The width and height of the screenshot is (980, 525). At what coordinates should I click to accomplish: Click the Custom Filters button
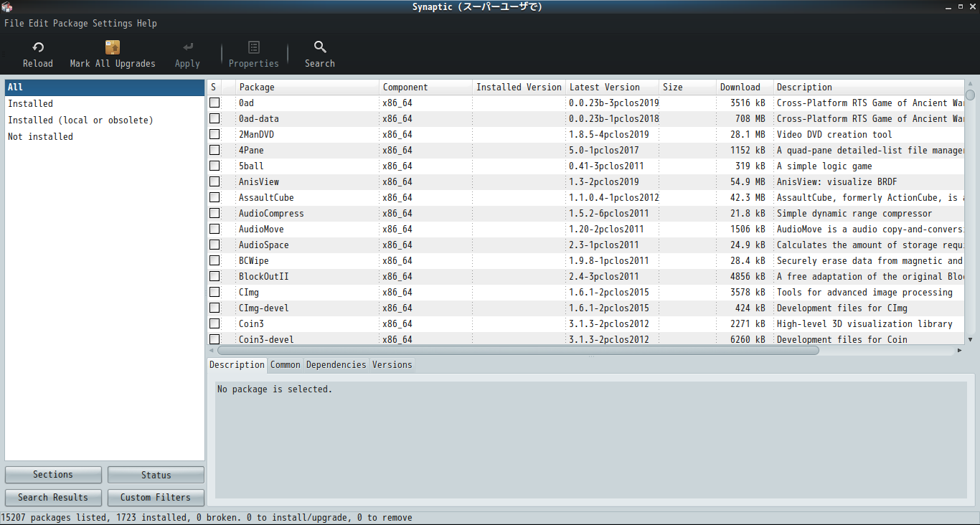click(x=156, y=497)
